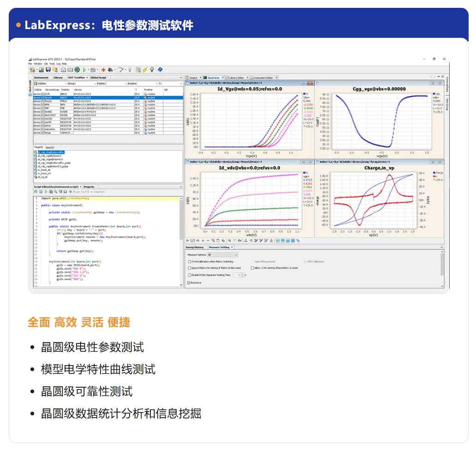Select the id_vds_vgs@vbs=0.0 test item

50,156
